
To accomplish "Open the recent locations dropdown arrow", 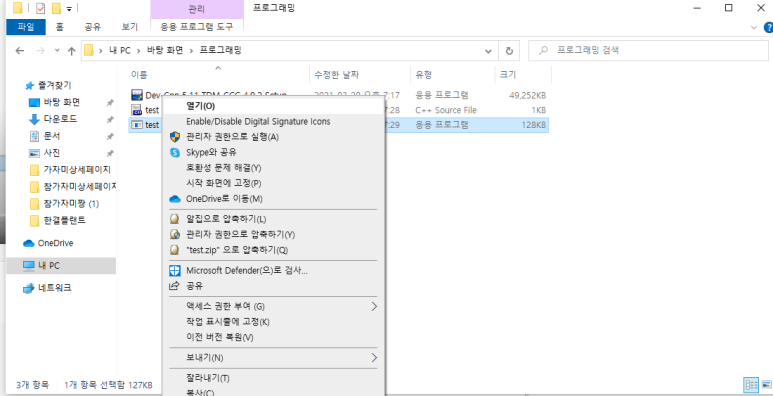I will tap(57, 51).
